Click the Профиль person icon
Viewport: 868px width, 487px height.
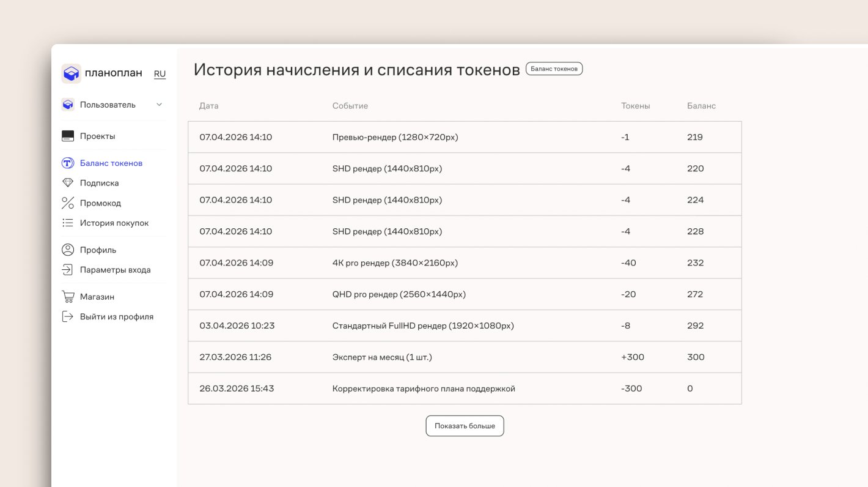tap(67, 250)
